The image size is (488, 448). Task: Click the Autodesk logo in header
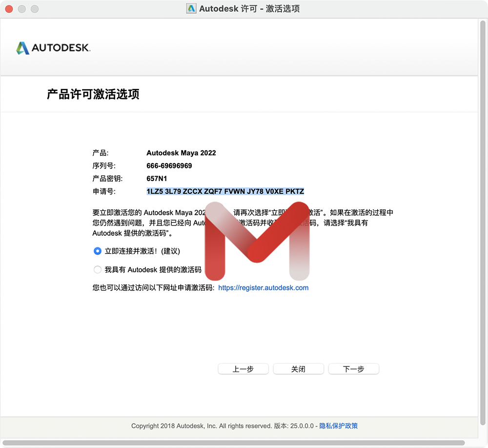click(x=53, y=48)
